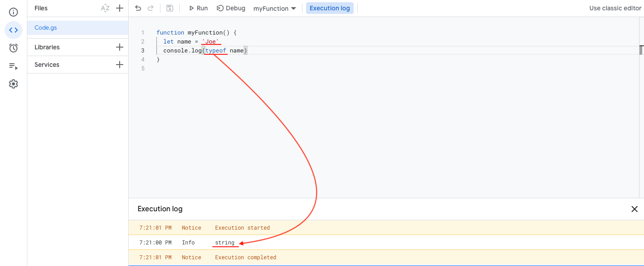
Task: Open the myFunction selector dropdown
Action: [x=275, y=9]
